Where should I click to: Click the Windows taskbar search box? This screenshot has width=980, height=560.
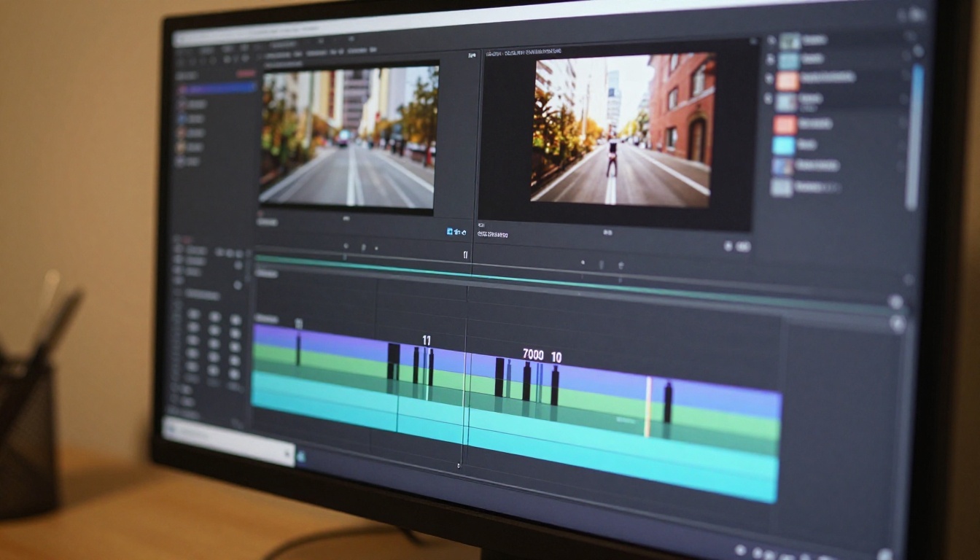(227, 440)
